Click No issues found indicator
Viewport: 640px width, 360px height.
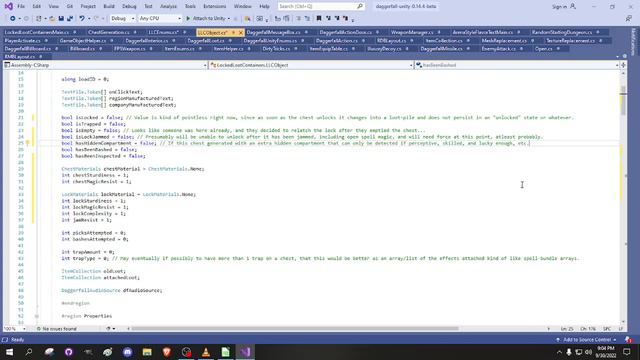[56, 329]
